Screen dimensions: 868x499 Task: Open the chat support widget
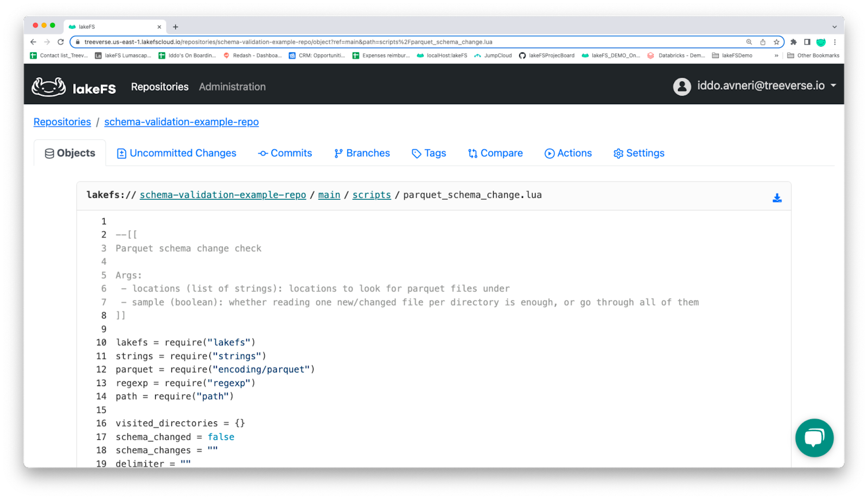click(x=814, y=438)
